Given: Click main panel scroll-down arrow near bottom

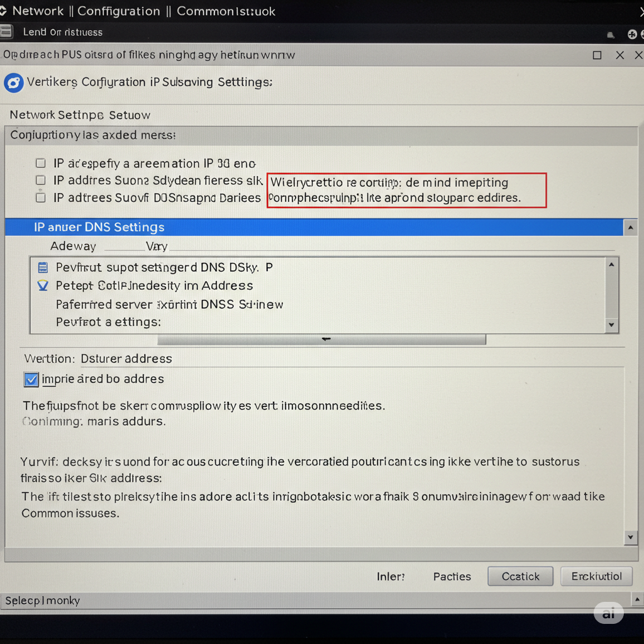Looking at the screenshot, I should point(630,537).
